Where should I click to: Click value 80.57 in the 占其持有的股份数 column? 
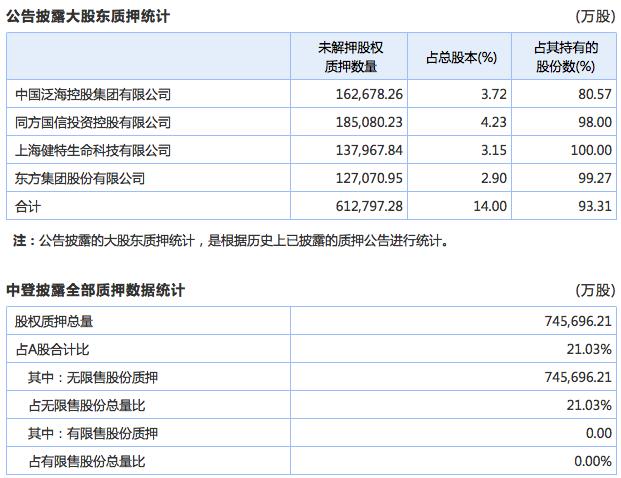[595, 94]
